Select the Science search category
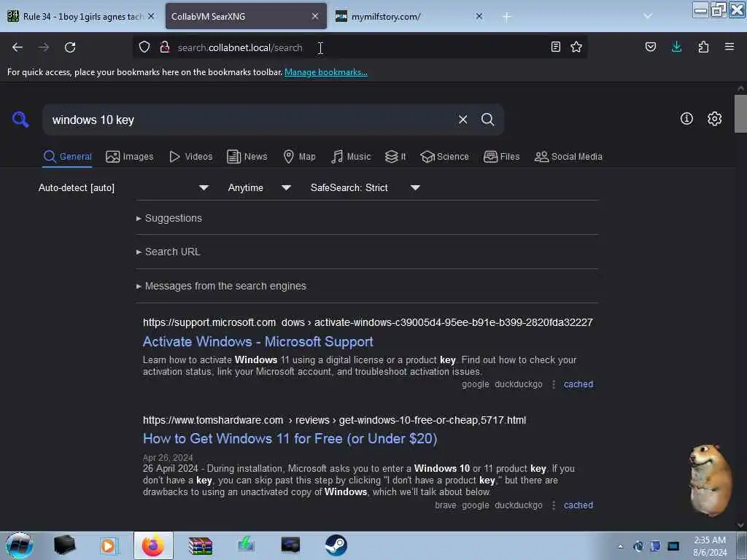747x560 pixels. click(444, 157)
